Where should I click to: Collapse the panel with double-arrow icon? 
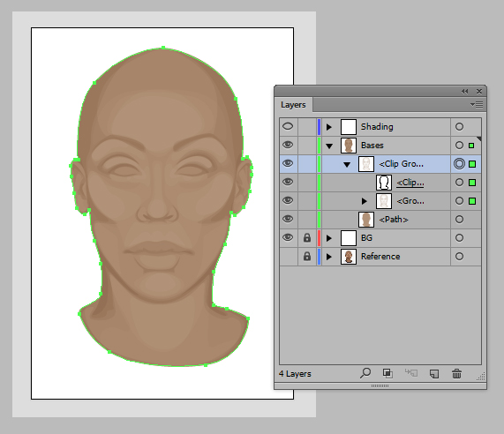click(x=465, y=91)
